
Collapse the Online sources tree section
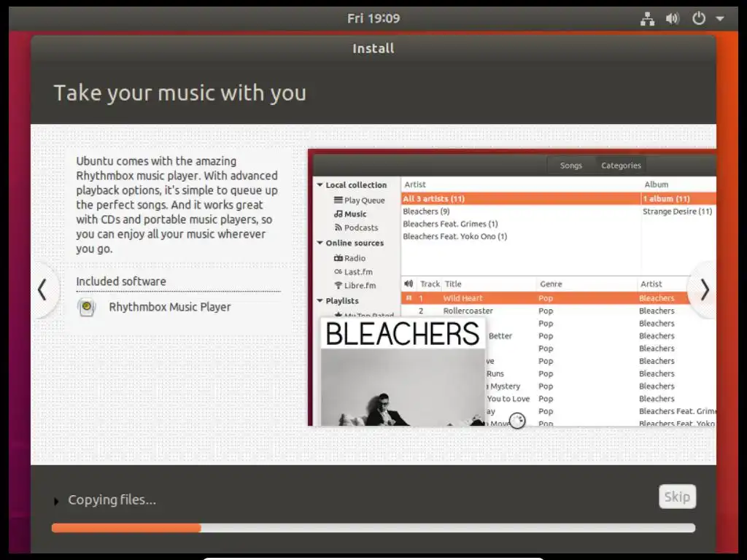320,243
